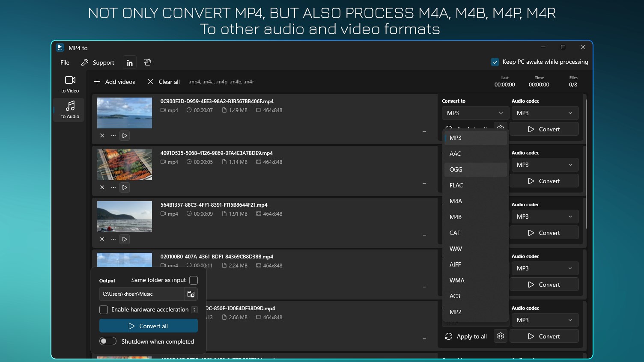Click the 'Convert all' button

(148, 326)
